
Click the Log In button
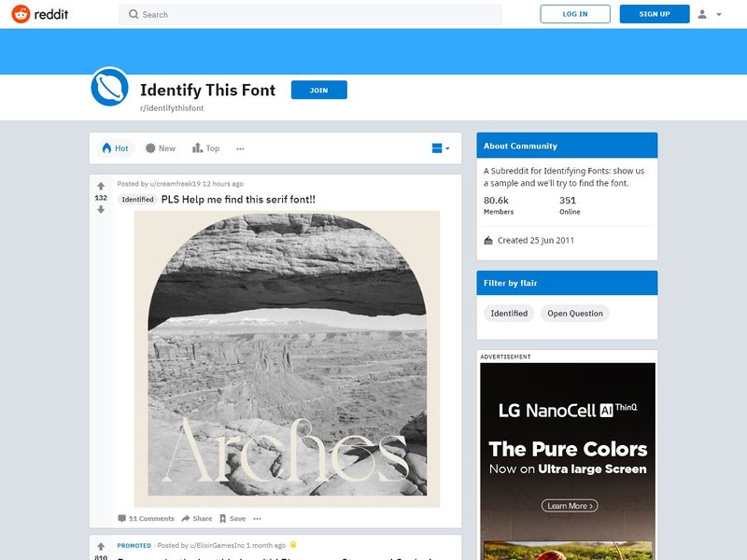(575, 14)
